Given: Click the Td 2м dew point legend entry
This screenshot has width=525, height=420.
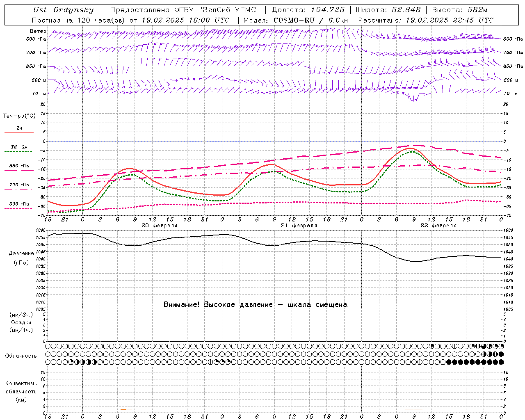Looking at the screenshot, I should [19, 147].
